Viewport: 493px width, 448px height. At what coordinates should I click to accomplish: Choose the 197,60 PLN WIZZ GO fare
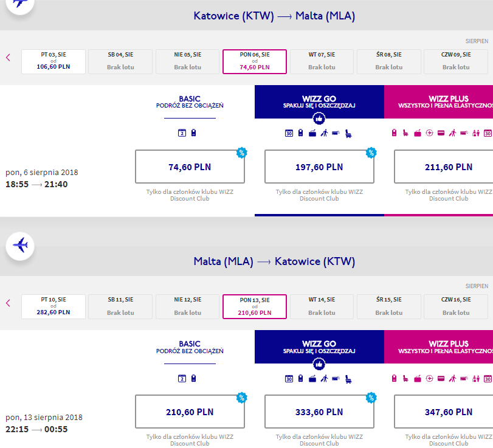[319, 167]
